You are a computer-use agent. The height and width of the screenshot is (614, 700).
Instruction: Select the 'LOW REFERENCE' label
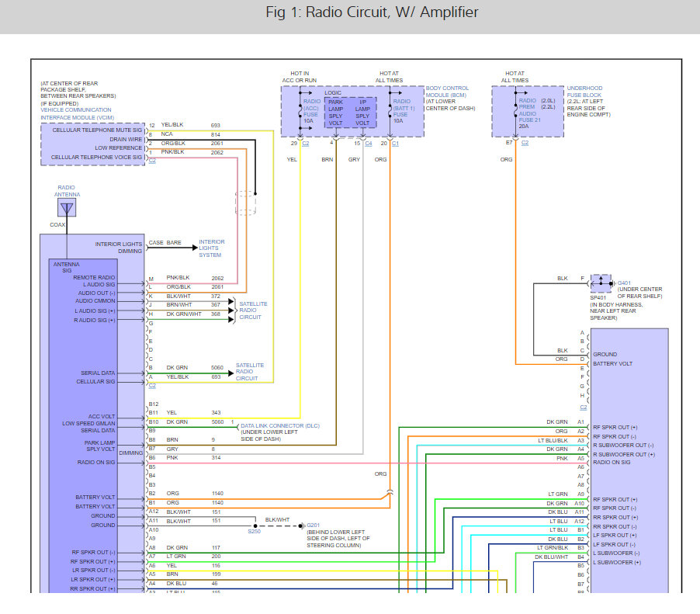pyautogui.click(x=118, y=147)
